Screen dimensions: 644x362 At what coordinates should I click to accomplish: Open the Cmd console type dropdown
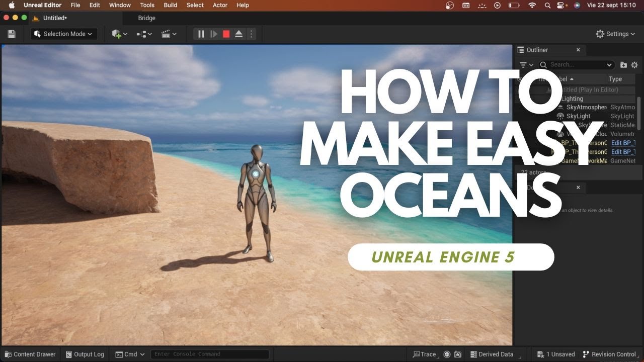click(x=130, y=354)
